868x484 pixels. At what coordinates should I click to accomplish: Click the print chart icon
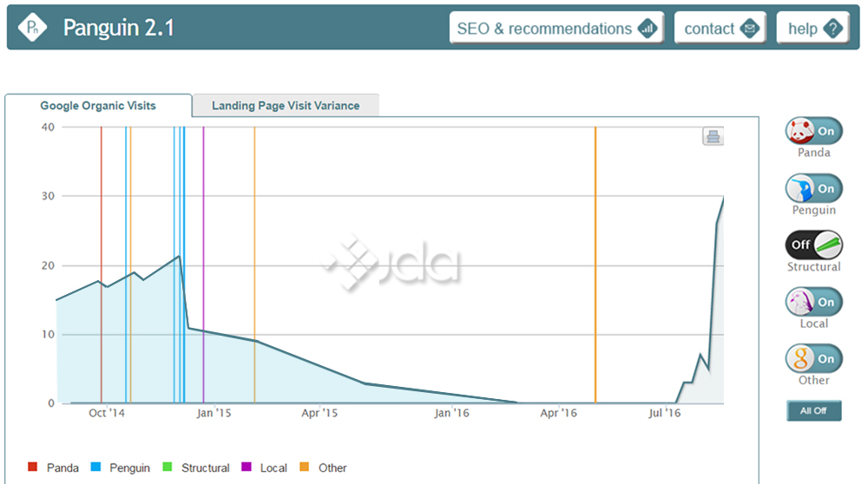[713, 136]
